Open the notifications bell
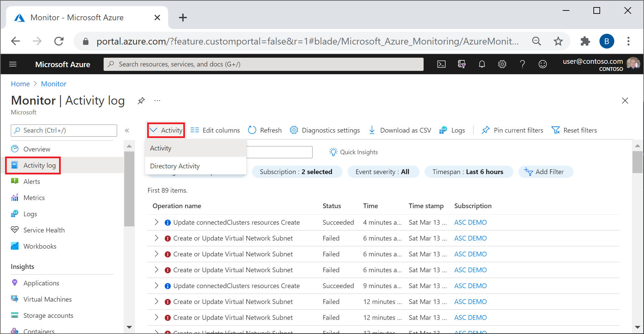Image resolution: width=644 pixels, height=334 pixels. [482, 64]
